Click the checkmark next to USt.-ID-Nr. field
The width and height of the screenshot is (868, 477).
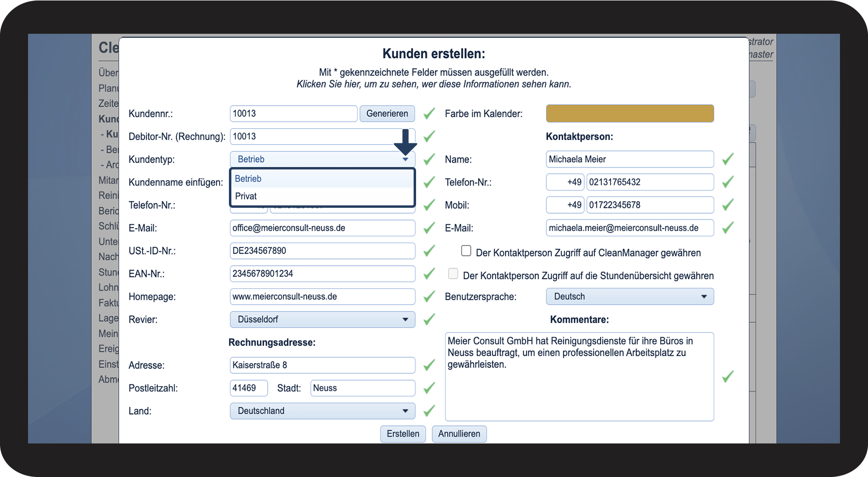429,251
